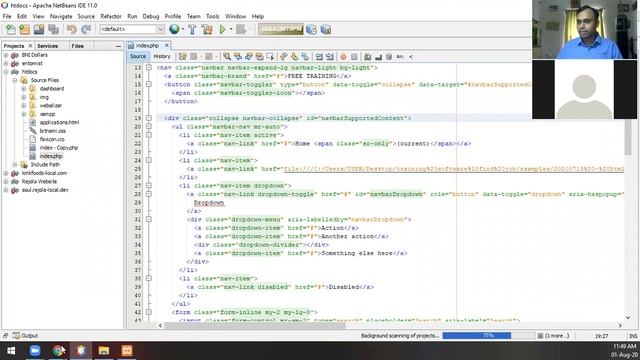Image resolution: width=640 pixels, height=360 pixels.
Task: Switch to History view button
Action: (x=162, y=57)
